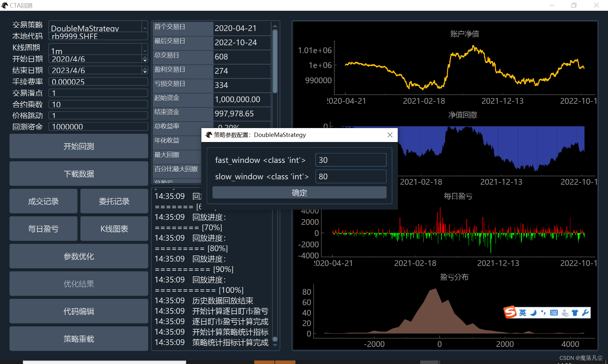Click the CTA回测 window app icon
The width and height of the screenshot is (608, 364).
(4, 5)
